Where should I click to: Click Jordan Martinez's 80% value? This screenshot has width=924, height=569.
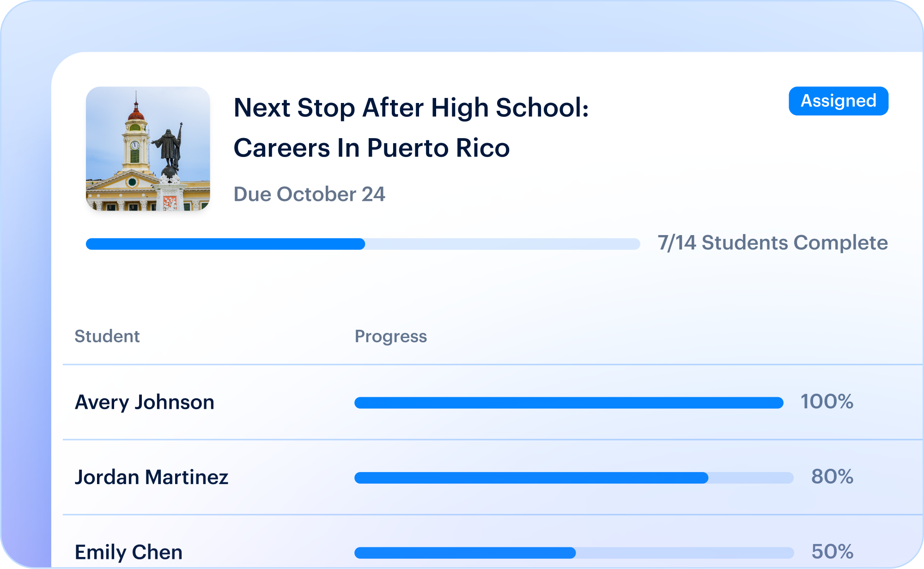coord(832,476)
